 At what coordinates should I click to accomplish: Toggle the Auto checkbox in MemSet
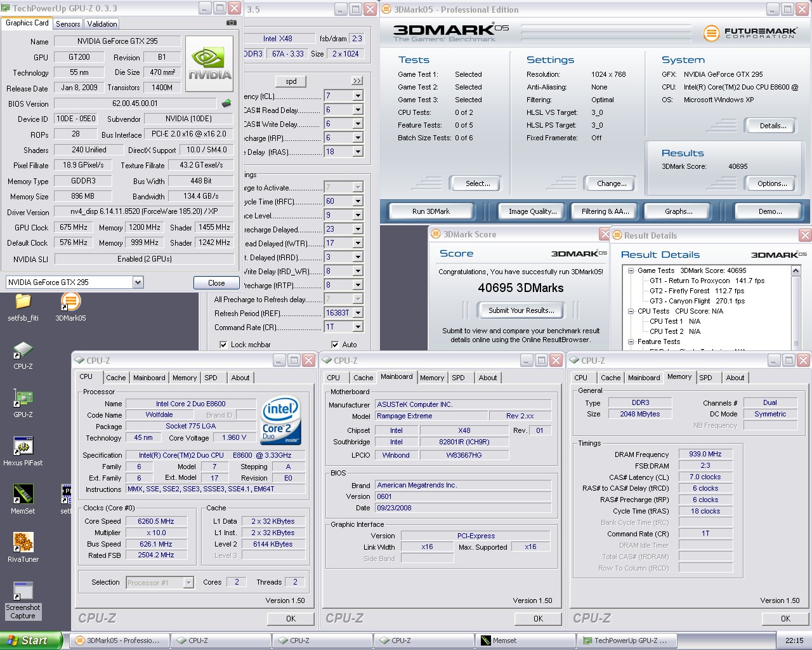[335, 345]
